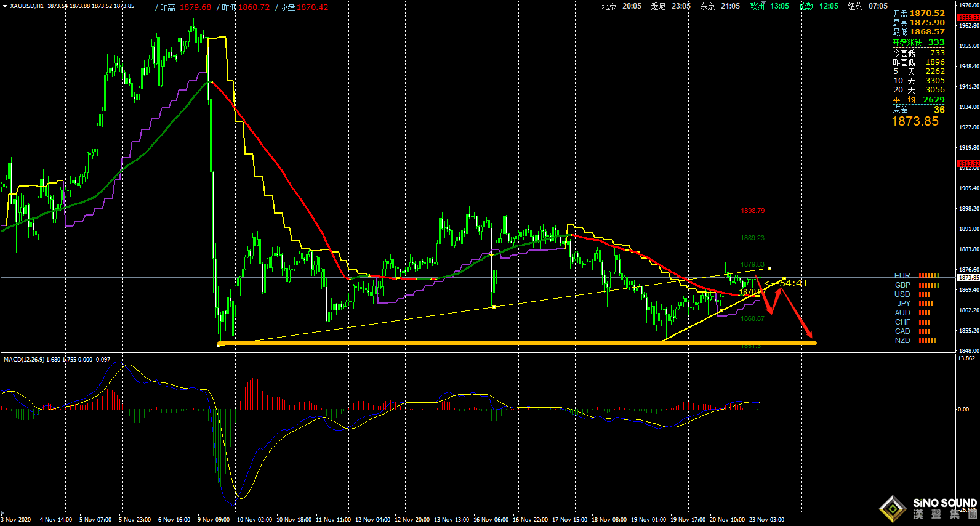
Task: Click the 54:41 candle countdown timer
Action: [x=793, y=283]
